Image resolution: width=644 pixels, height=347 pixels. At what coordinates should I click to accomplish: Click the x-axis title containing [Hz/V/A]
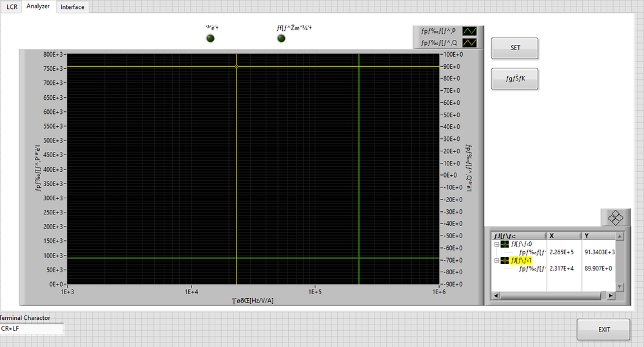coord(253,301)
